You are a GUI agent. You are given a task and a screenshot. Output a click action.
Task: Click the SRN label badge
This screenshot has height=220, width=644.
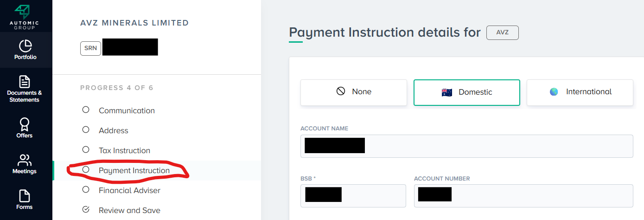point(90,48)
